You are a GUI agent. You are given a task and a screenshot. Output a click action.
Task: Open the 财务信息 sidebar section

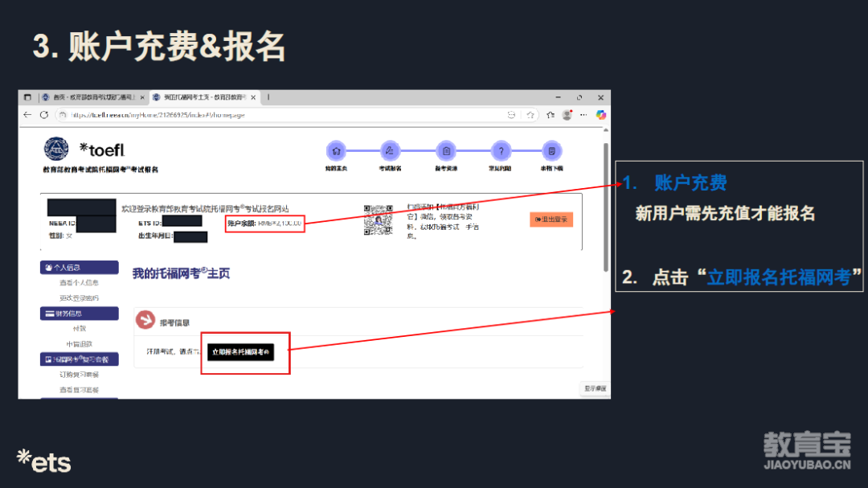coord(79,314)
